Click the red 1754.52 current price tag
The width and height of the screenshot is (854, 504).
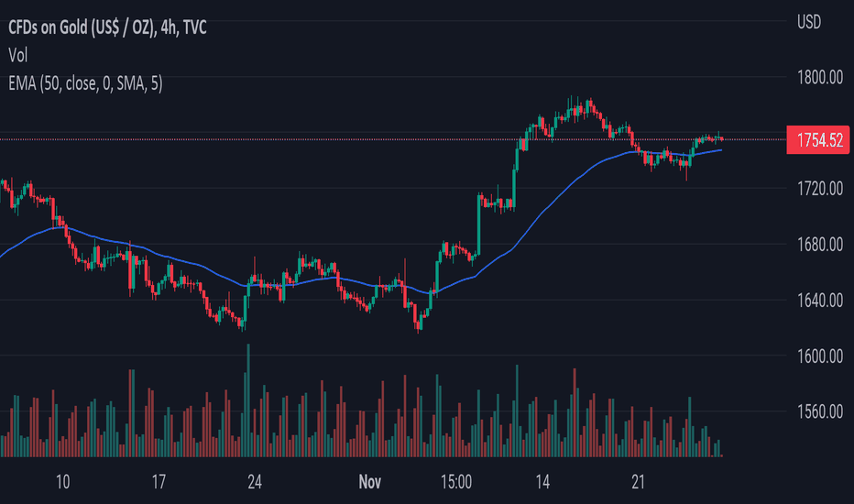818,140
